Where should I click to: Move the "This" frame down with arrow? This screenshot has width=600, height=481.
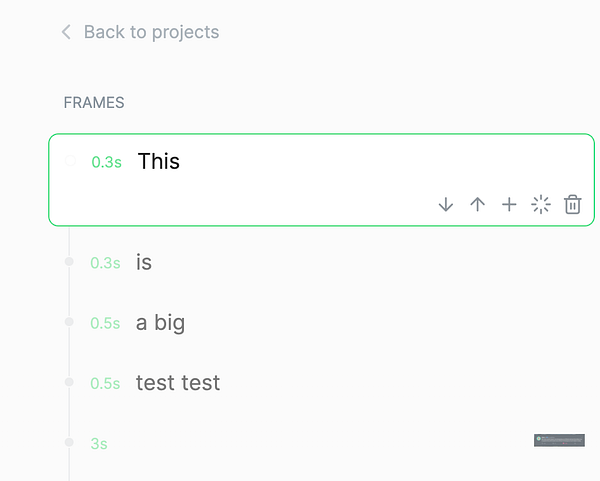[446, 205]
